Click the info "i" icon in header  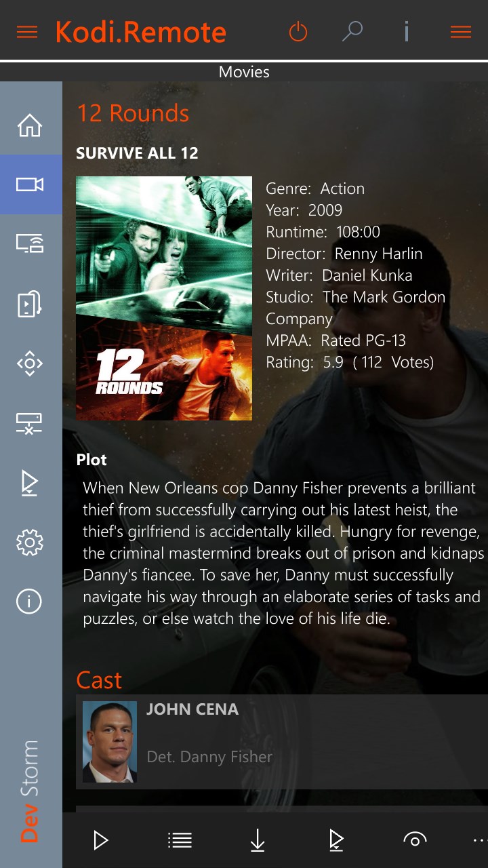coord(407,31)
